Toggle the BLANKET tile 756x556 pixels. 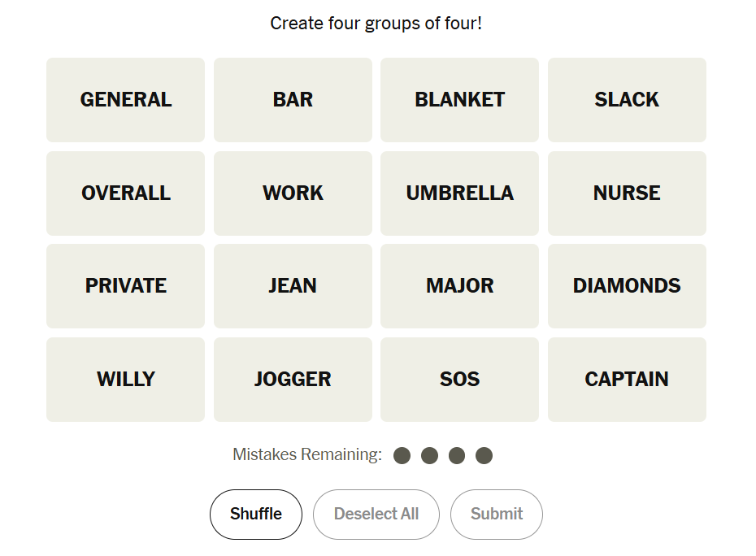[x=459, y=100]
